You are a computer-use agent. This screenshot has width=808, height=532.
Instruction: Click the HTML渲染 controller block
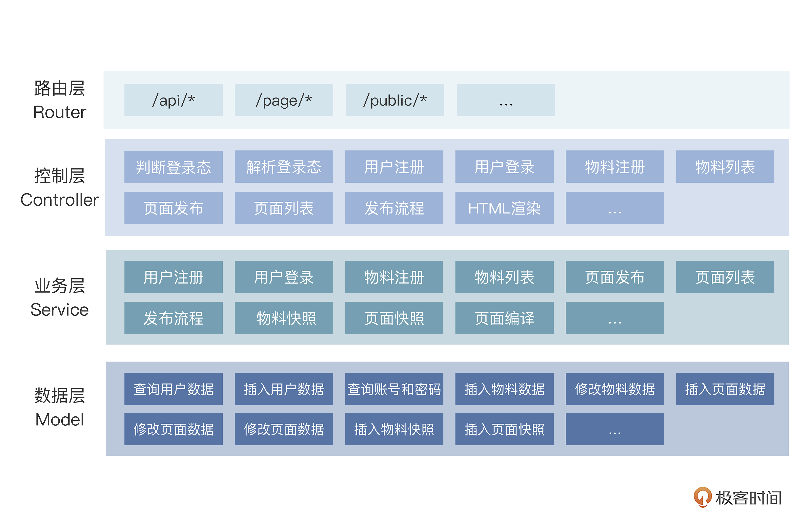[504, 208]
